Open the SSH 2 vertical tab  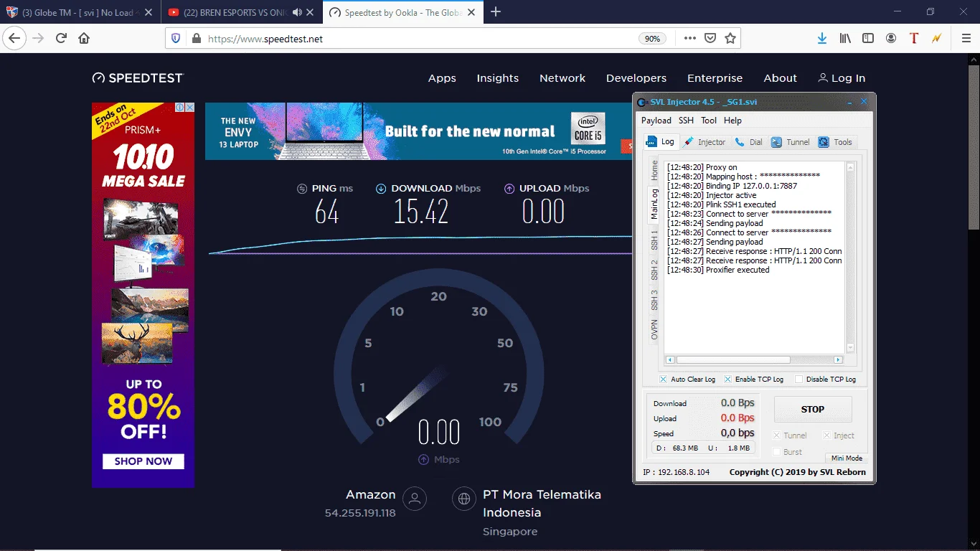tap(654, 270)
